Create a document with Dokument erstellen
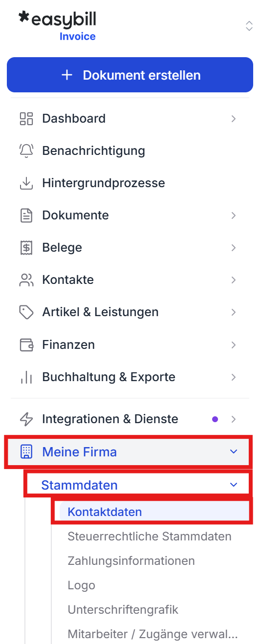Image resolution: width=261 pixels, height=644 pixels. tap(130, 75)
